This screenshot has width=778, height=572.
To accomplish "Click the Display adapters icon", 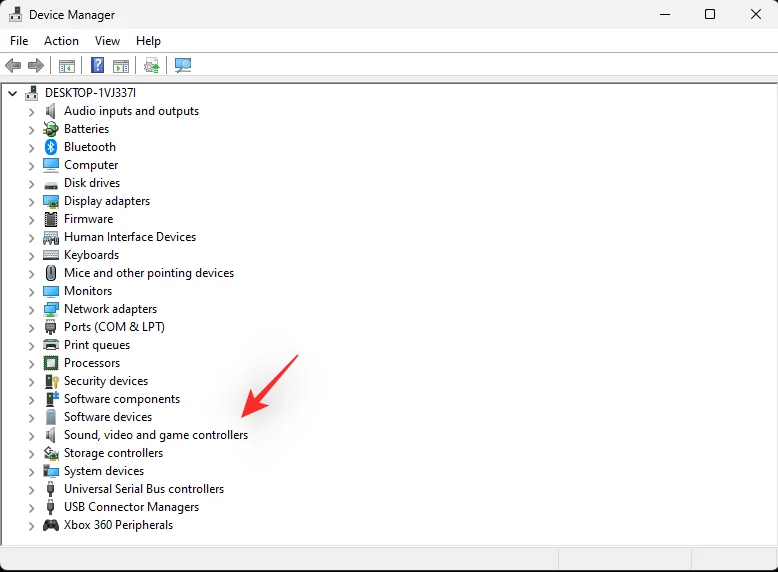I will (51, 201).
